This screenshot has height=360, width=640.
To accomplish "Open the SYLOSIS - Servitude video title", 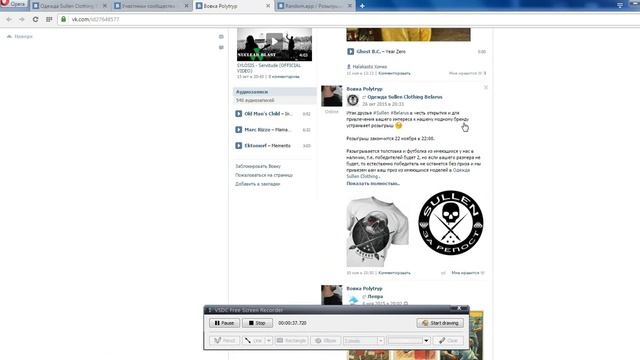I will (269, 68).
